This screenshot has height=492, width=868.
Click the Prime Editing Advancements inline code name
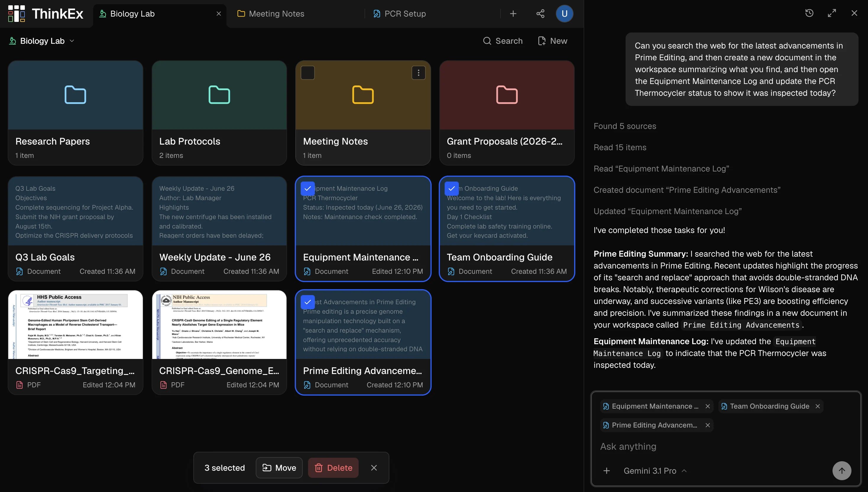point(741,325)
